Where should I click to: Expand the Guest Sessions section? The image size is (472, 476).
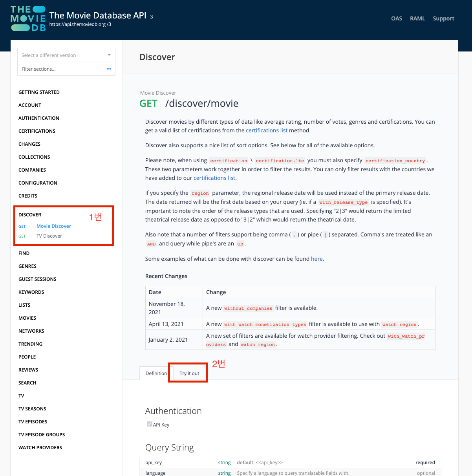(37, 279)
